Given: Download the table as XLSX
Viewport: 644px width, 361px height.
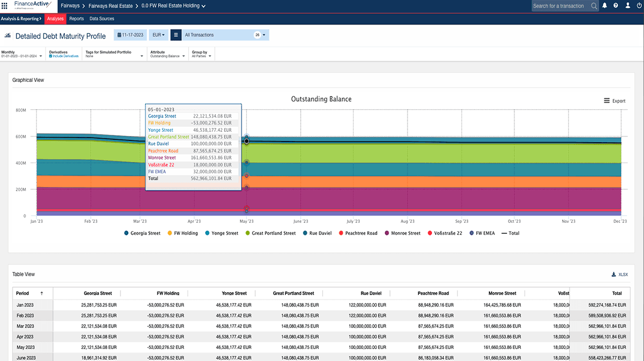Looking at the screenshot, I should coord(620,275).
